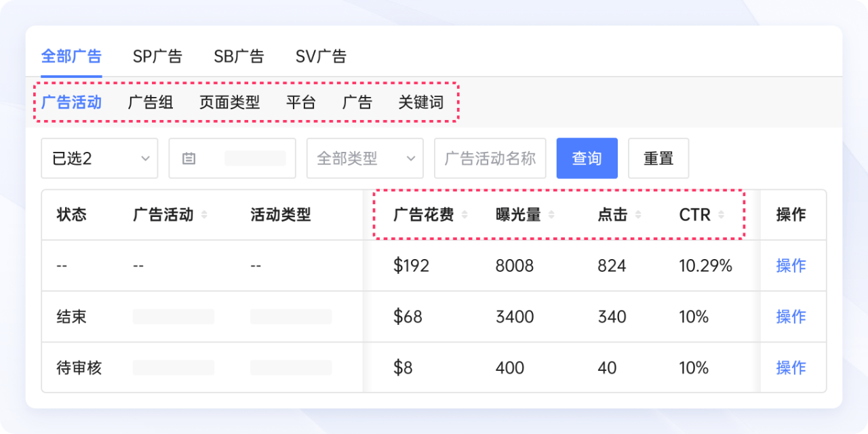868x434 pixels.
Task: Open the 已选2 dropdown
Action: pos(100,158)
